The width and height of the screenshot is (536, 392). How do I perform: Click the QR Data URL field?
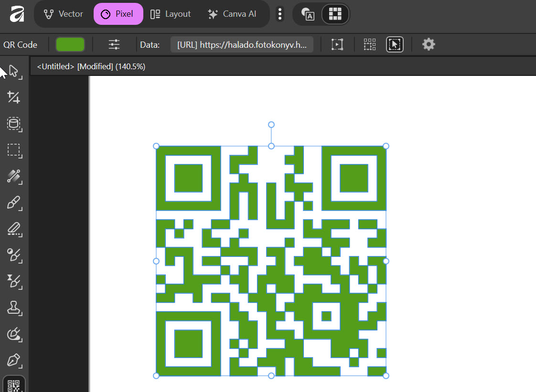(242, 45)
